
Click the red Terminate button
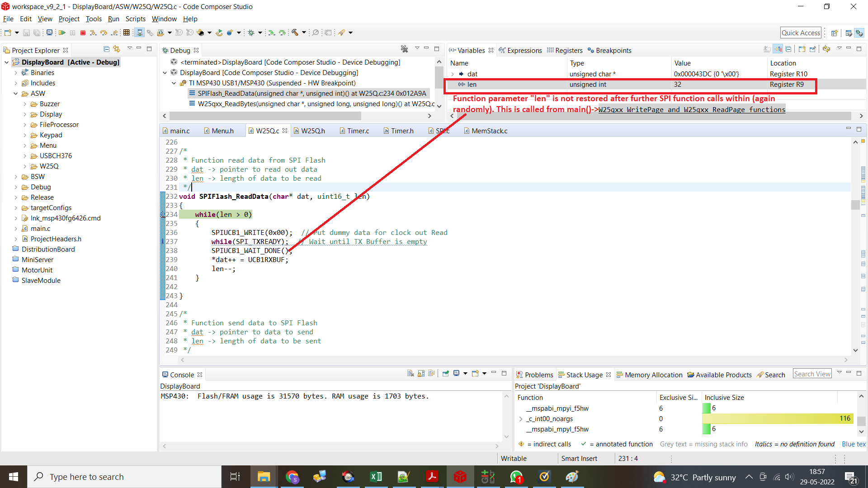pyautogui.click(x=83, y=33)
